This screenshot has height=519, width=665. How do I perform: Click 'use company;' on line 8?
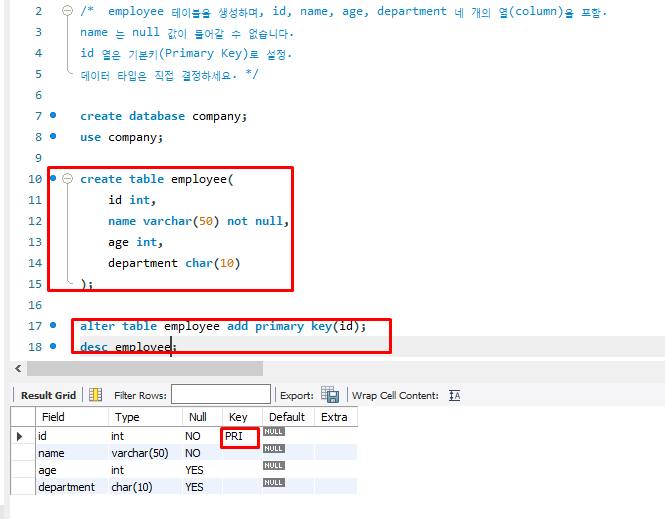coord(121,137)
